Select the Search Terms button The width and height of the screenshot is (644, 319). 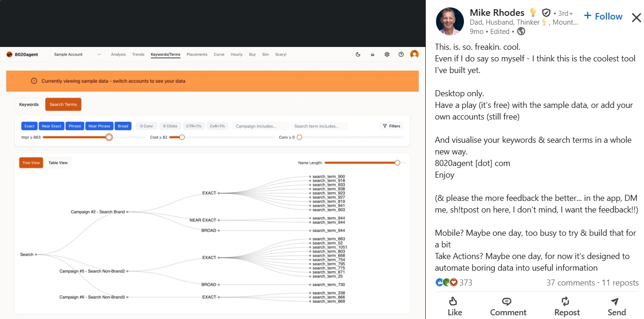pyautogui.click(x=63, y=104)
